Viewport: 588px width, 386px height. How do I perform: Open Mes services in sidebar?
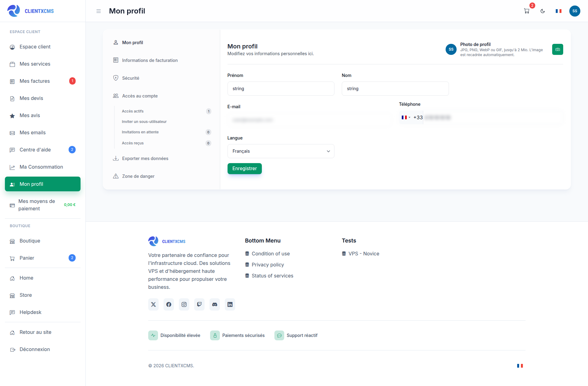pos(43,64)
